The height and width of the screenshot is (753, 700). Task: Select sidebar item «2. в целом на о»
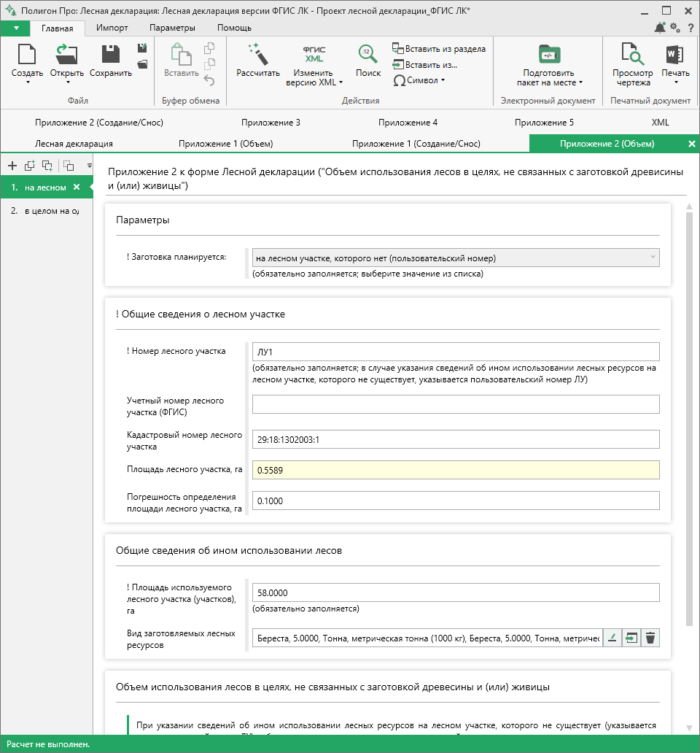45,211
